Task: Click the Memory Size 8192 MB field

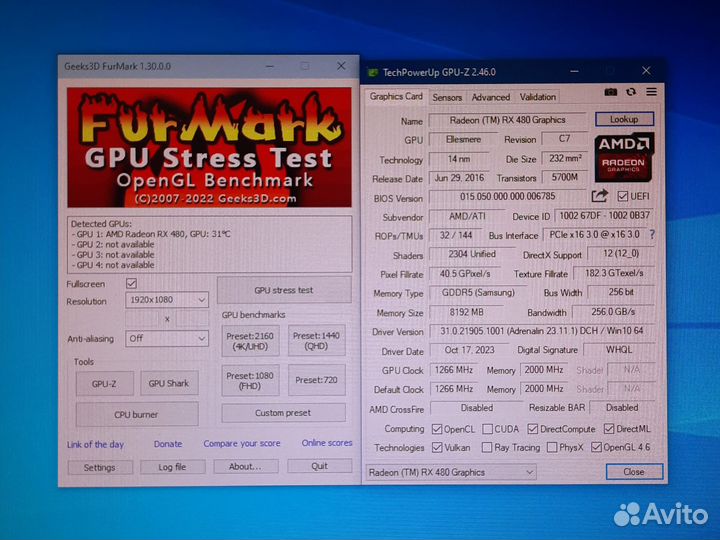Action: tap(467, 313)
